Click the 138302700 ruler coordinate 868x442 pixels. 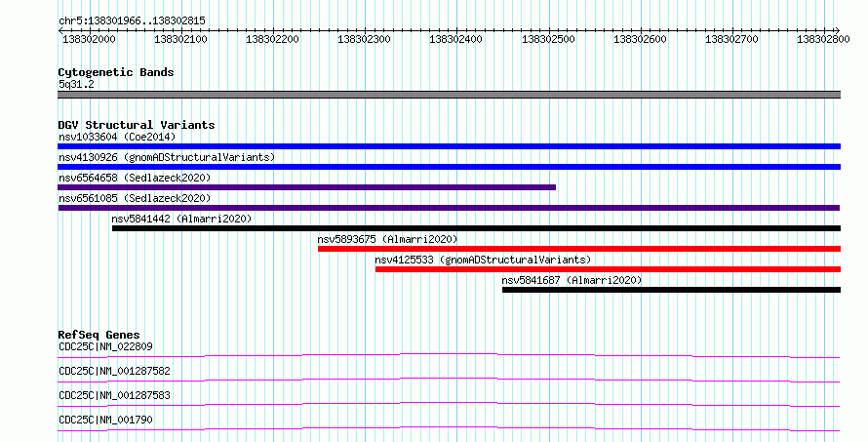pos(731,39)
